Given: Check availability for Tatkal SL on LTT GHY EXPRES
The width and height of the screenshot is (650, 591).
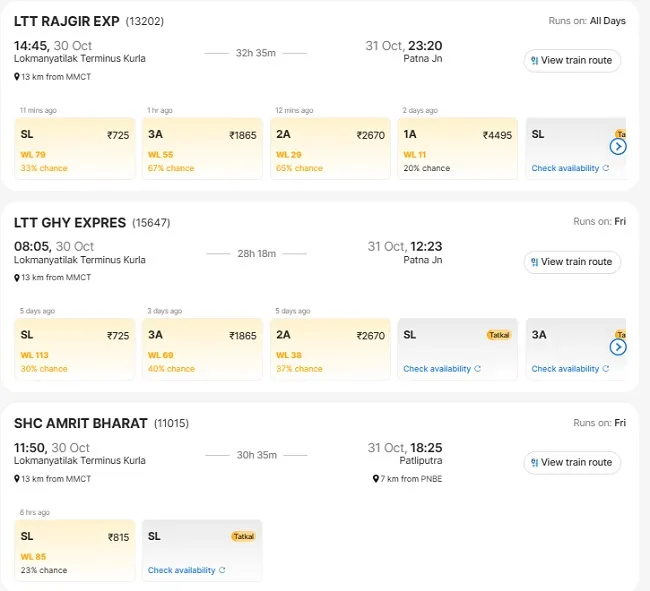Looking at the screenshot, I should (442, 368).
